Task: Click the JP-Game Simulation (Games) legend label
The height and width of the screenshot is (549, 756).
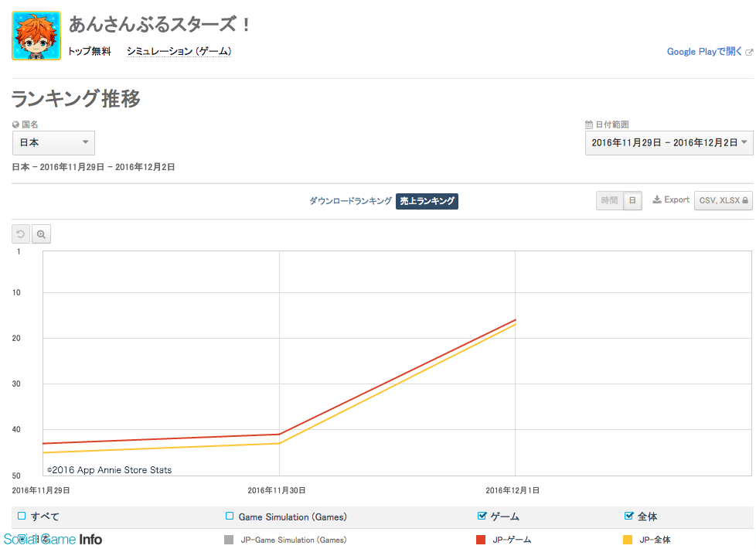Action: 294,540
